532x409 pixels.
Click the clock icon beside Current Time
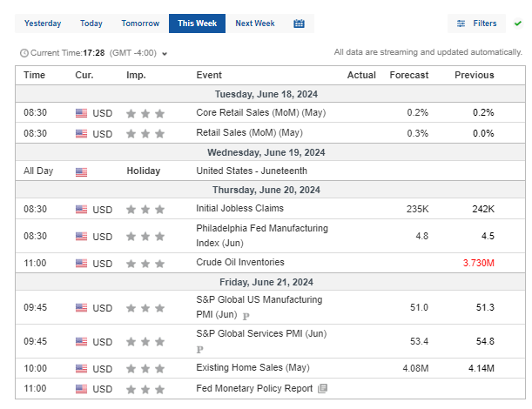tap(24, 54)
